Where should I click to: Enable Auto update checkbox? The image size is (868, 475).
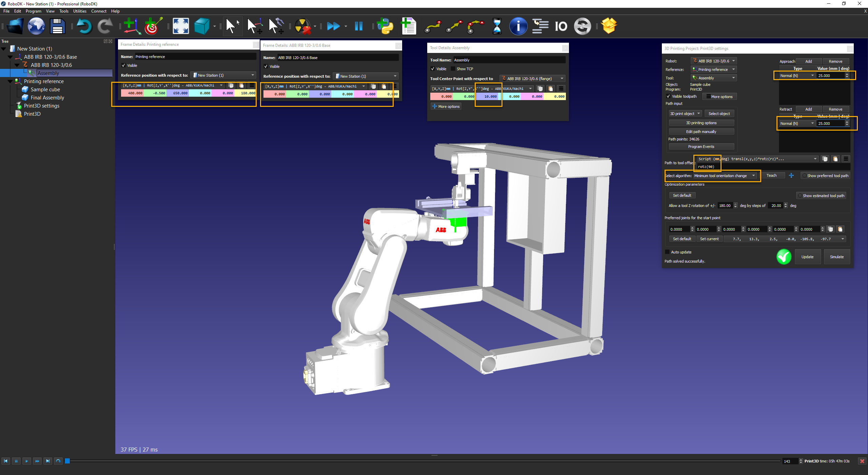pyautogui.click(x=668, y=252)
